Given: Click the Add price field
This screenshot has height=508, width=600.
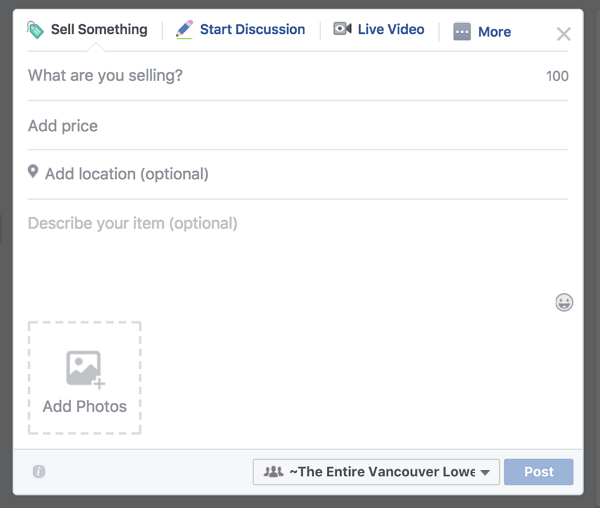Looking at the screenshot, I should tap(298, 126).
